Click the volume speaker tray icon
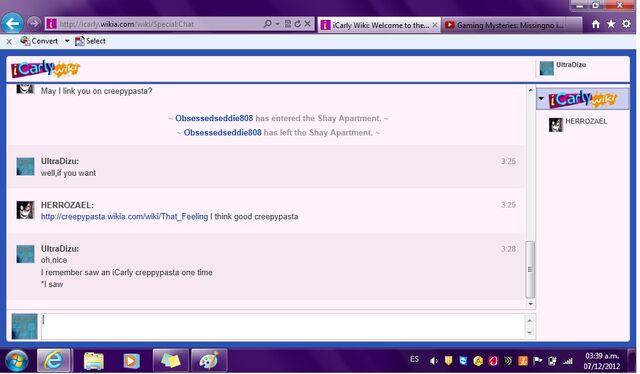640x374 pixels. (433, 361)
